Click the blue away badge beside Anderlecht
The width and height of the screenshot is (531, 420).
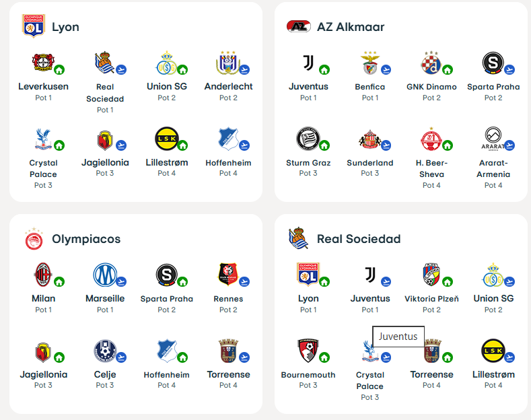click(x=244, y=70)
